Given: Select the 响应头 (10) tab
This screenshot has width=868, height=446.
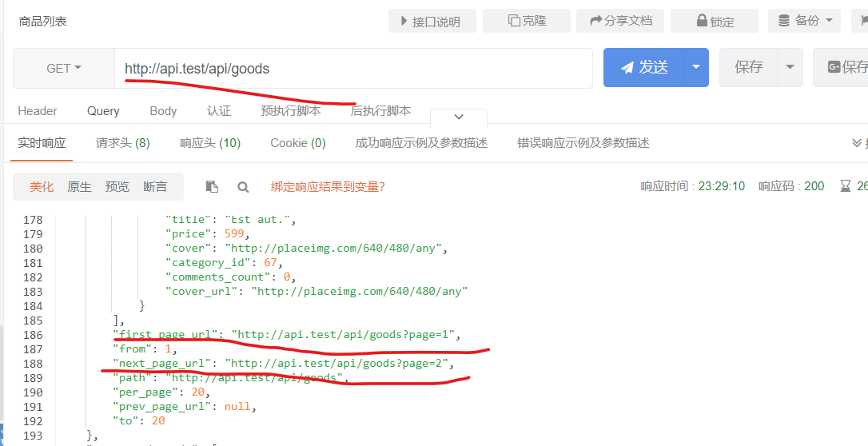Looking at the screenshot, I should [x=210, y=143].
